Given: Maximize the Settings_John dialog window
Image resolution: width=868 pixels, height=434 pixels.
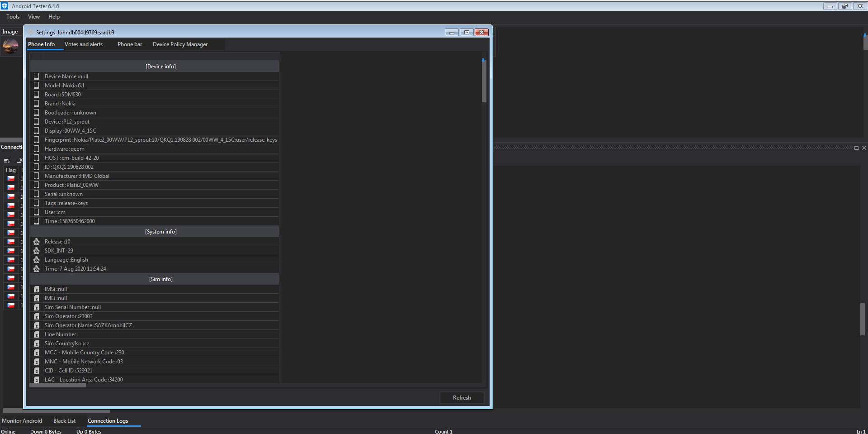Looking at the screenshot, I should pyautogui.click(x=467, y=32).
